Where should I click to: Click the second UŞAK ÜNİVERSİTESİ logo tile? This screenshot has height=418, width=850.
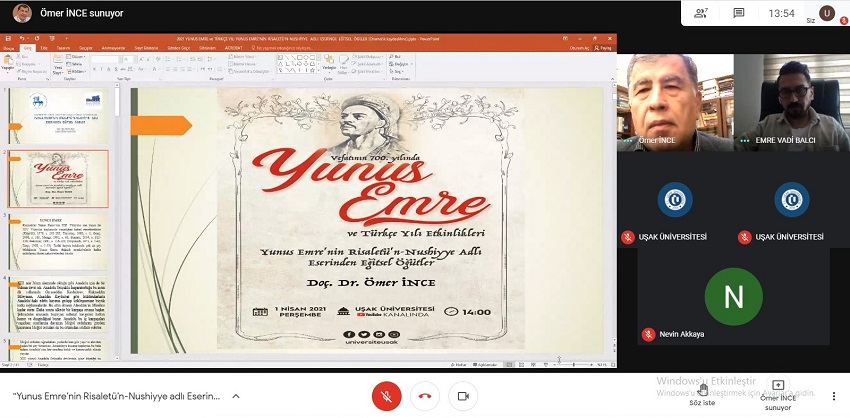pyautogui.click(x=791, y=199)
